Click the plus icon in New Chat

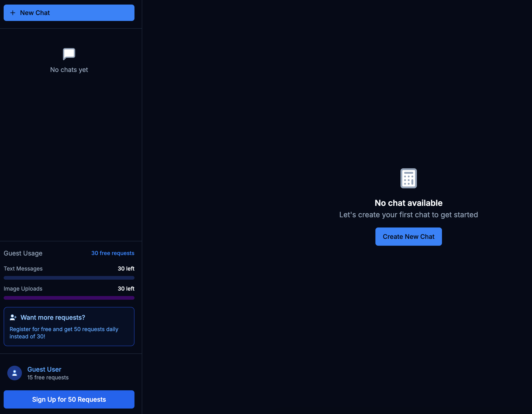pos(13,13)
